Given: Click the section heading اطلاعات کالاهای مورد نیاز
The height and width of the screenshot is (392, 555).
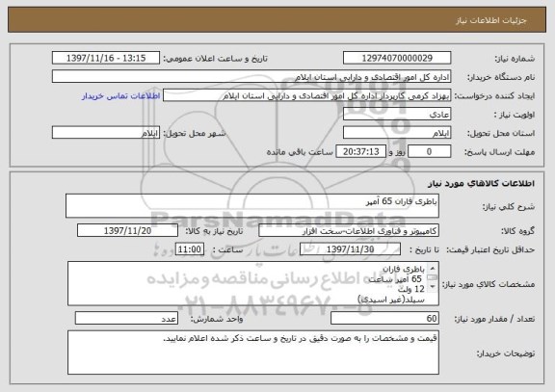Looking at the screenshot, I should click(481, 183).
